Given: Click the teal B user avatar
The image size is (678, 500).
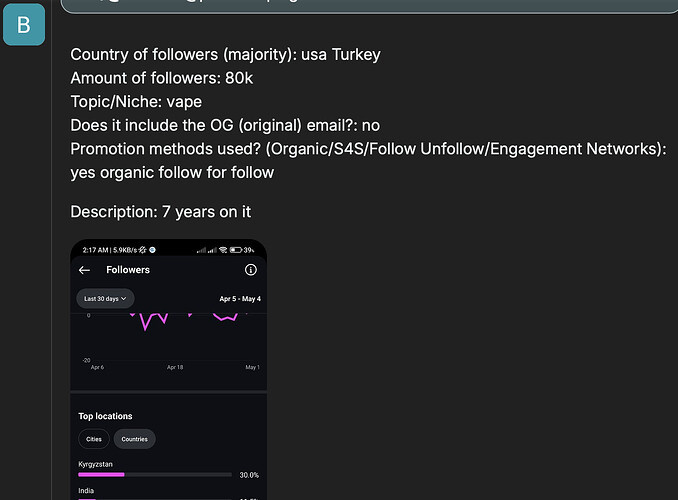Looking at the screenshot, I should tap(24, 25).
